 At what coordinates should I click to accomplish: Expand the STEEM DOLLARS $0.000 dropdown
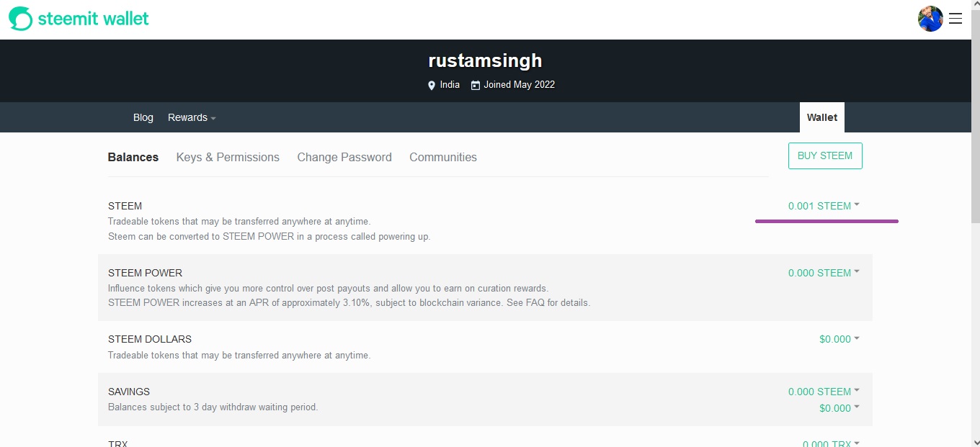[x=839, y=339]
